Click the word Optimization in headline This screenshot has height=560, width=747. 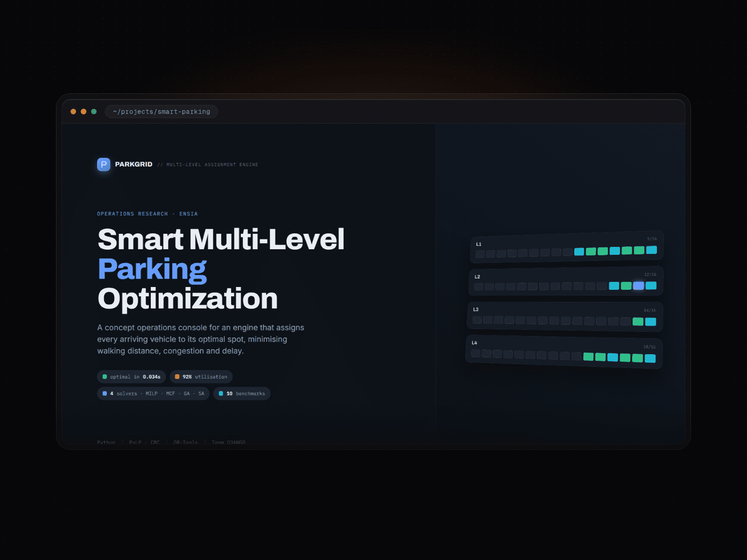pyautogui.click(x=188, y=299)
